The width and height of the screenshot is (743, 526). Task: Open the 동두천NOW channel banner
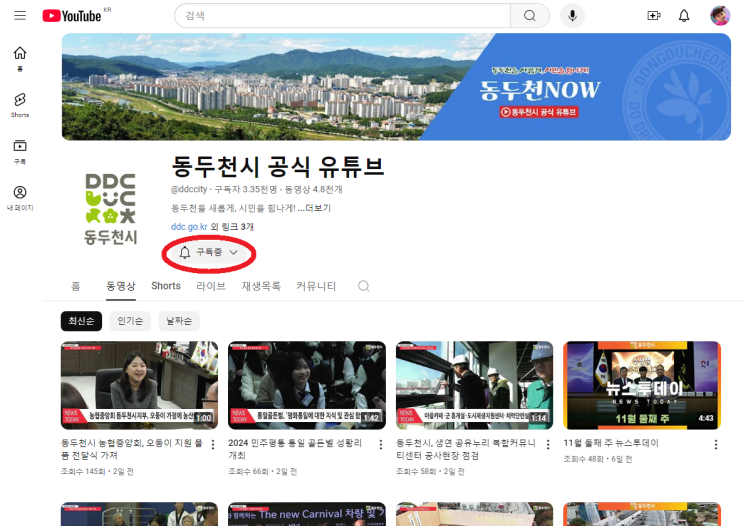[396, 87]
